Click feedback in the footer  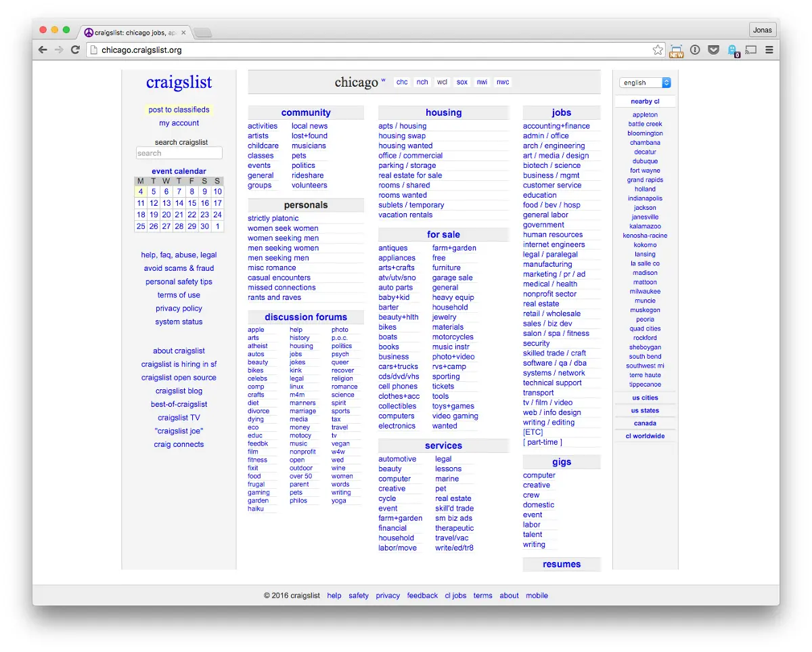(422, 596)
